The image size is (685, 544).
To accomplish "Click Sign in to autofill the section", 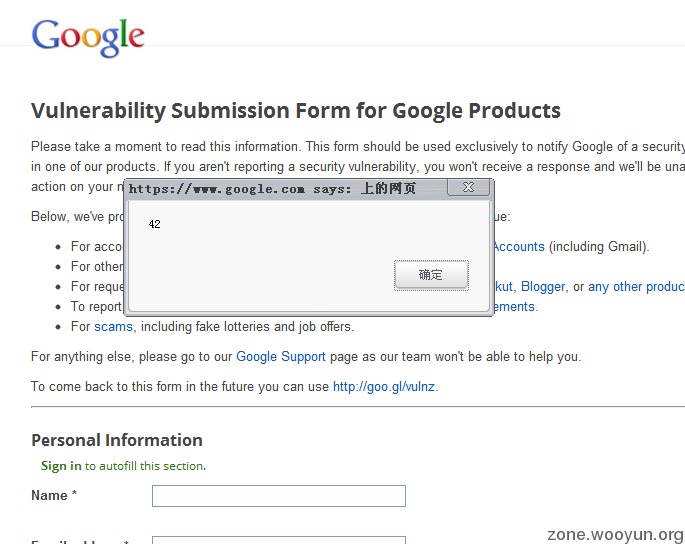I will coord(61,465).
